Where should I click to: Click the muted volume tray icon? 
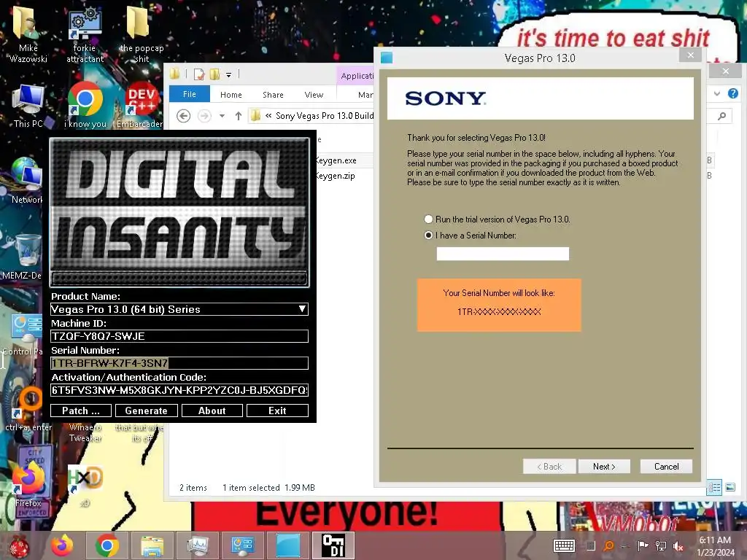tap(678, 546)
